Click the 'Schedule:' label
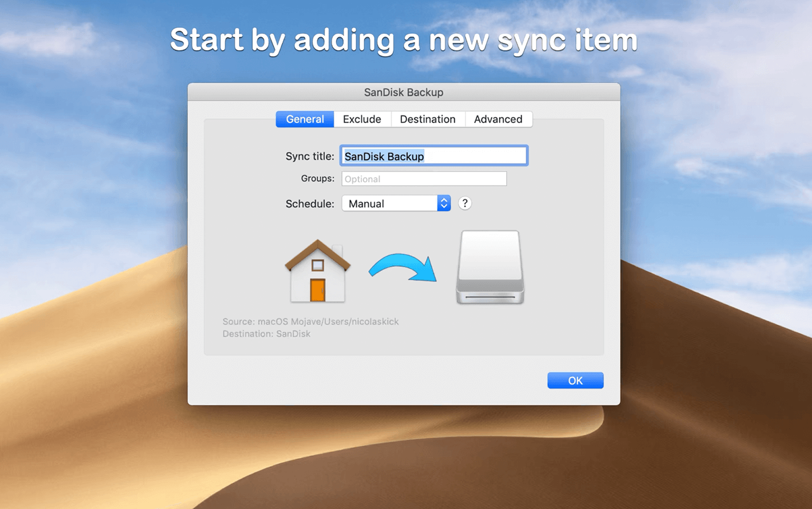812x509 pixels. [x=310, y=204]
